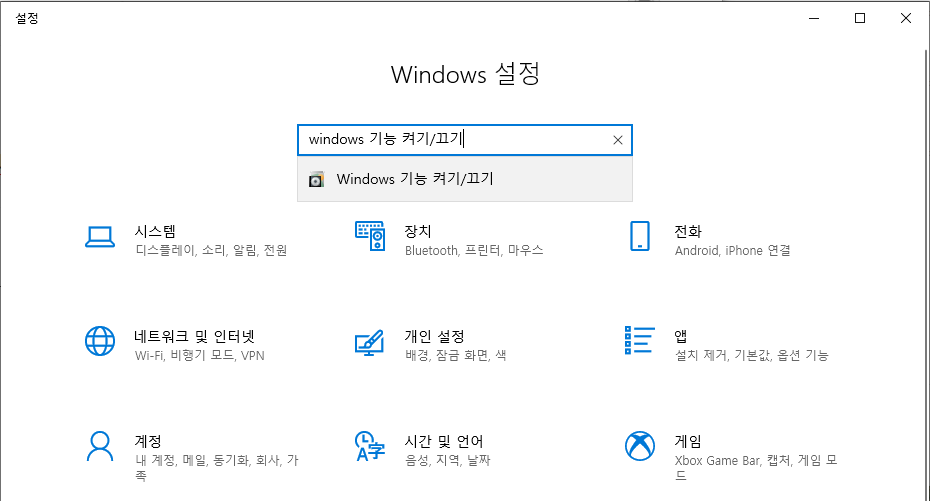Viewport: 930px width, 501px height.
Task: Open the 장치 title link
Action: click(418, 231)
